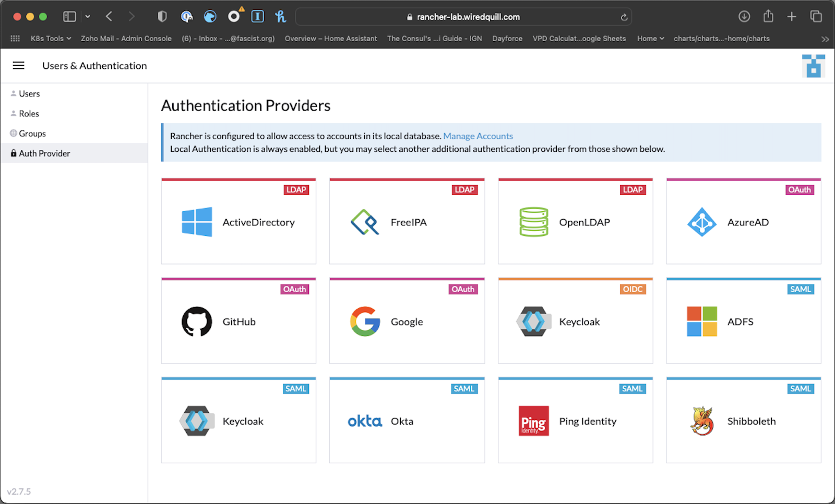Click the GitHub octocat logo

(x=197, y=321)
